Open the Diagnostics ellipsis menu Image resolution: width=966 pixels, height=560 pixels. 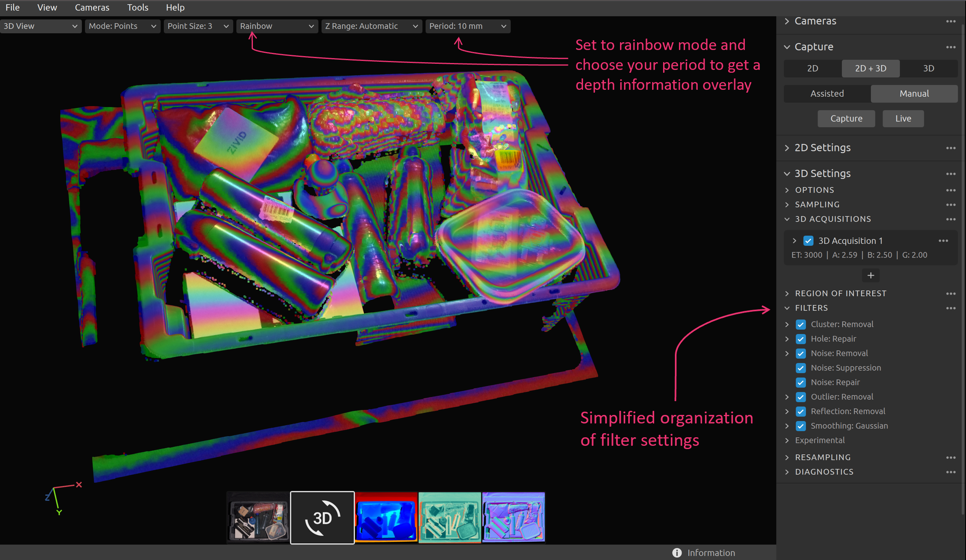pos(951,472)
